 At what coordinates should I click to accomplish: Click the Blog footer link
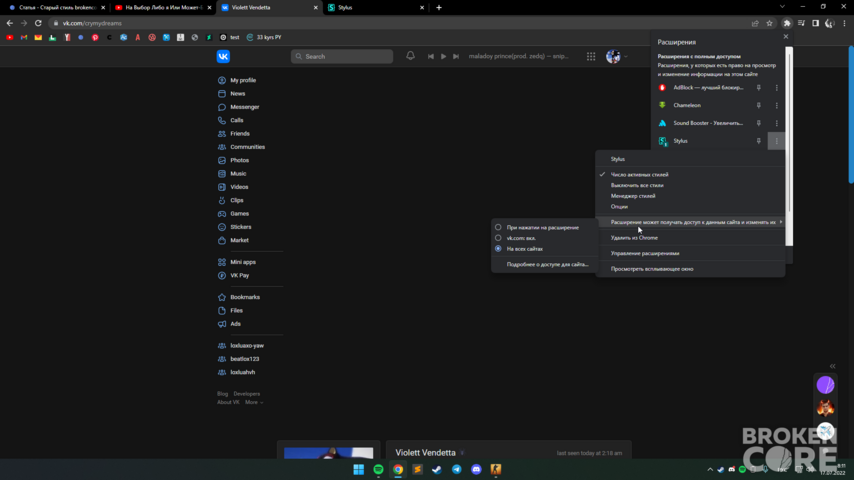click(222, 394)
